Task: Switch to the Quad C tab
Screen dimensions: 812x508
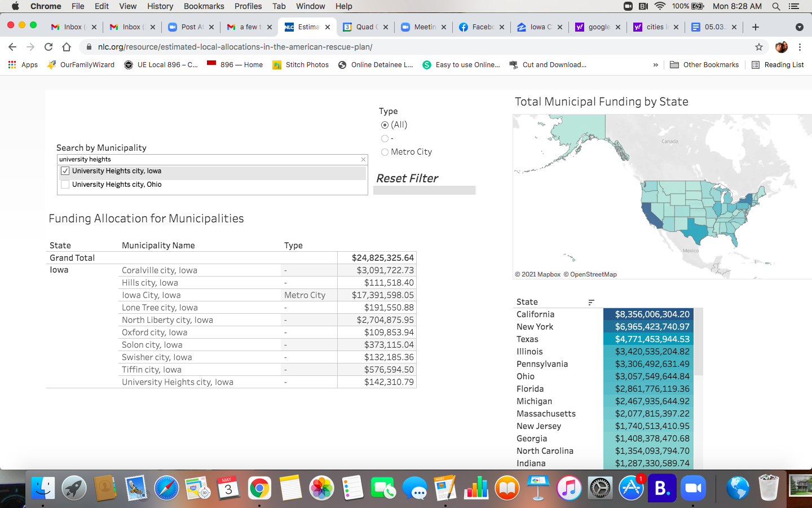Action: tap(365, 27)
